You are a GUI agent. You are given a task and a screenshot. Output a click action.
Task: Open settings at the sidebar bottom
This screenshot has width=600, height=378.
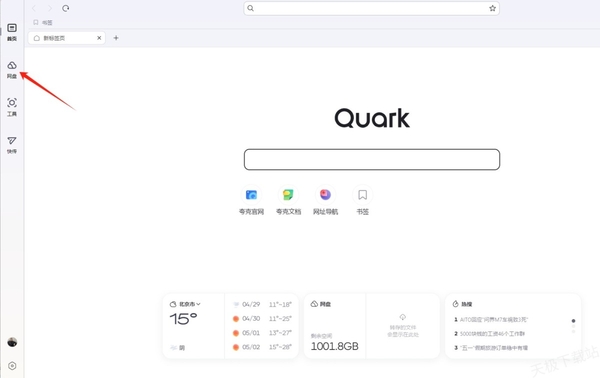point(12,366)
